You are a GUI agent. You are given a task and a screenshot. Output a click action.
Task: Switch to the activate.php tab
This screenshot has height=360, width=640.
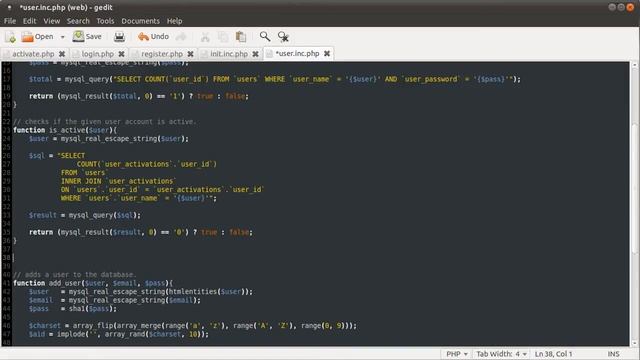pos(33,54)
